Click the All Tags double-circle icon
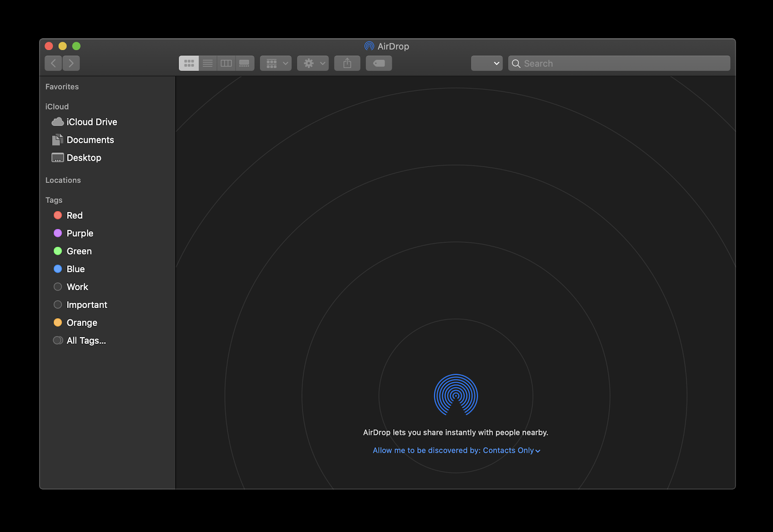 tap(58, 340)
